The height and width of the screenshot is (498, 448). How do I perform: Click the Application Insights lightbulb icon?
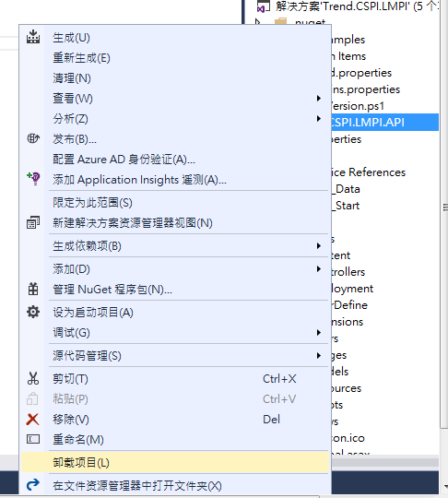click(x=33, y=179)
